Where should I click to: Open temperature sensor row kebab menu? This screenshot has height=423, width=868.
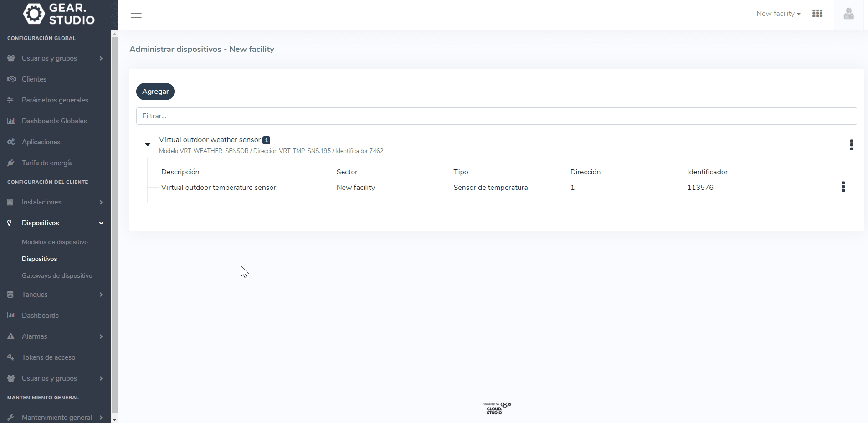[x=843, y=187]
